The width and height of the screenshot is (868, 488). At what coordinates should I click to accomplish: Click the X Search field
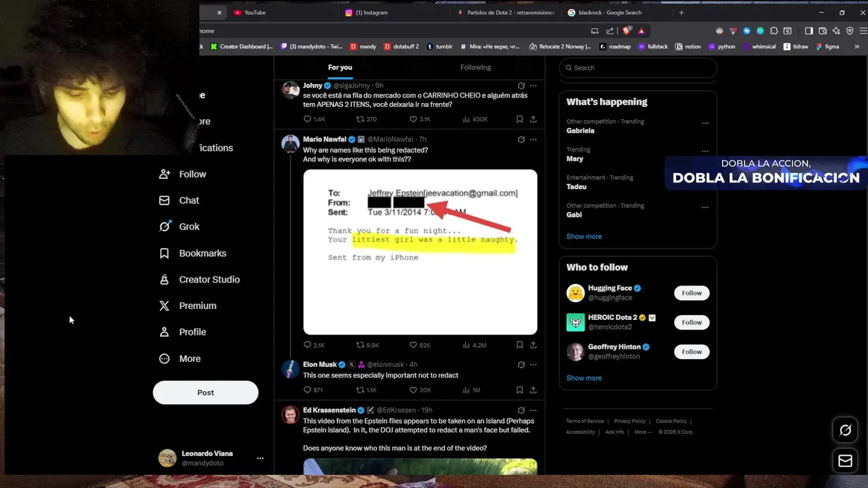(637, 68)
